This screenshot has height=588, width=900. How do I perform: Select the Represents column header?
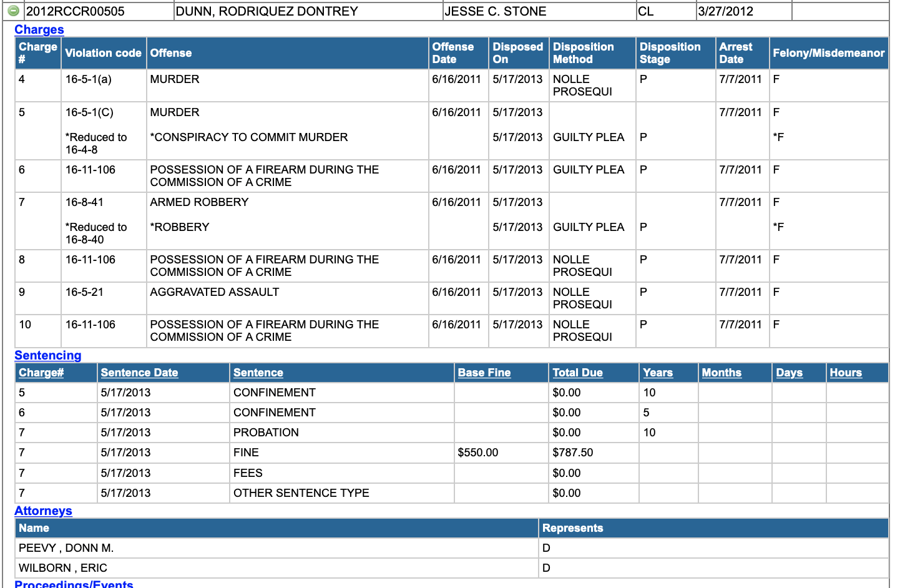point(714,528)
